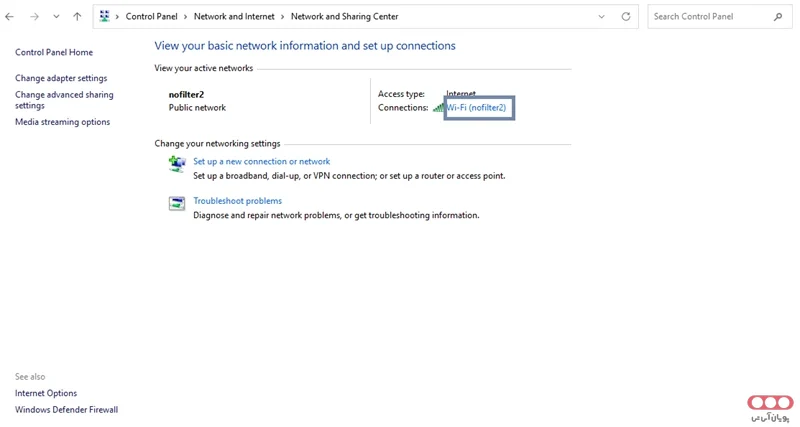This screenshot has height=427, width=800.
Task: Select Control Panel breadcrumb segment
Action: tap(151, 17)
